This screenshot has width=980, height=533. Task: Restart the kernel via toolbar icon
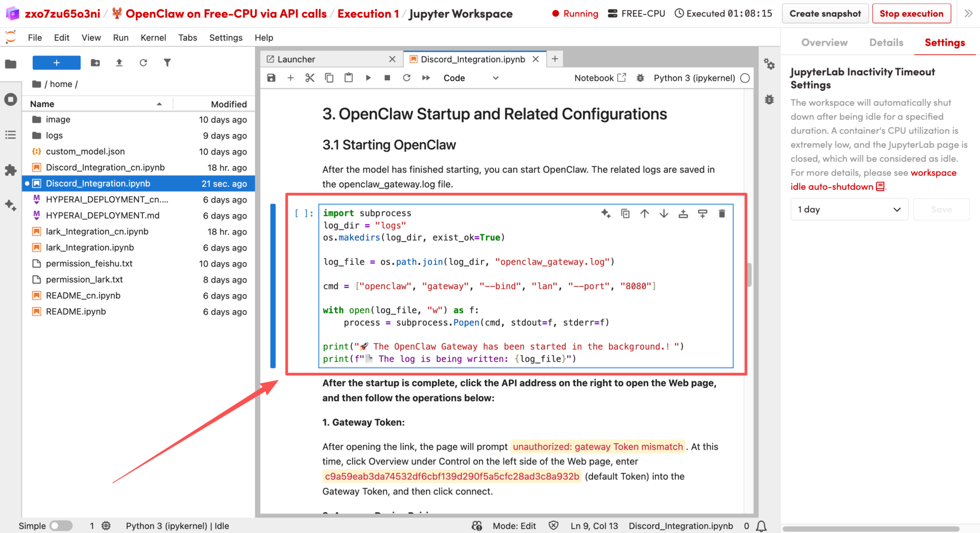pos(406,78)
